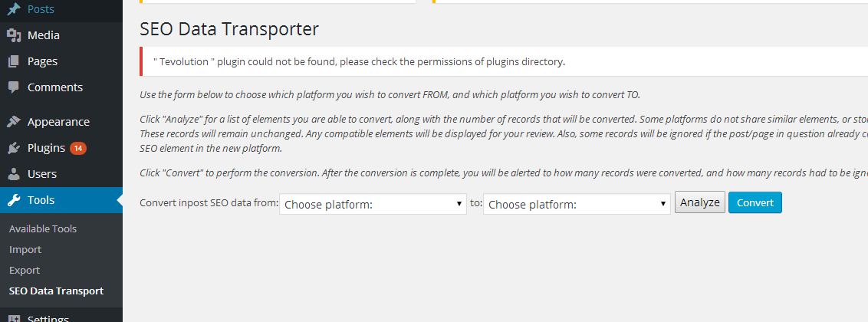Image resolution: width=868 pixels, height=322 pixels.
Task: Open the convert-from platform dropdown
Action: (373, 204)
